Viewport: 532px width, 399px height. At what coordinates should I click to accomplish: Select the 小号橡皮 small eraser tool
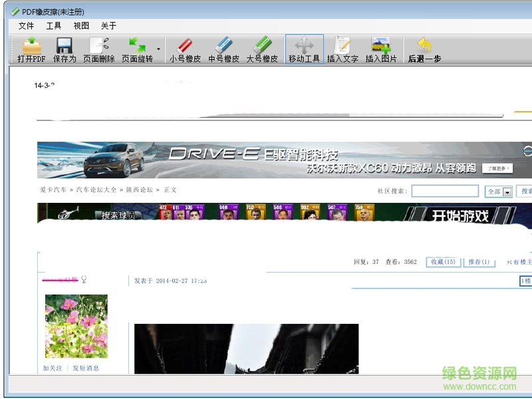click(x=184, y=48)
